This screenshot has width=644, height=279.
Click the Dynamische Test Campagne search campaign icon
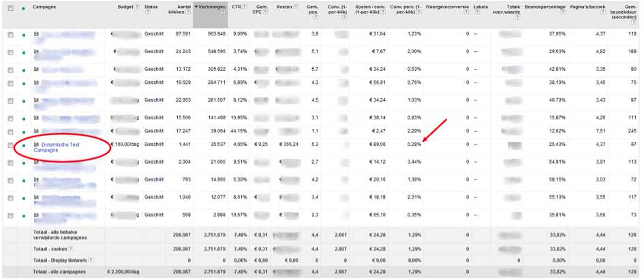pyautogui.click(x=37, y=145)
